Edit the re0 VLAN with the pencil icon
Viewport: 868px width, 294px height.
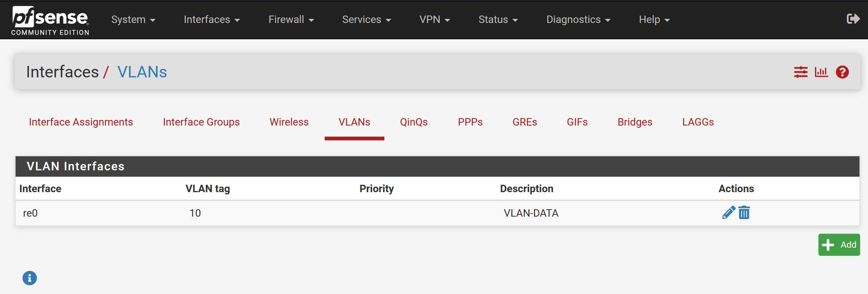click(729, 213)
